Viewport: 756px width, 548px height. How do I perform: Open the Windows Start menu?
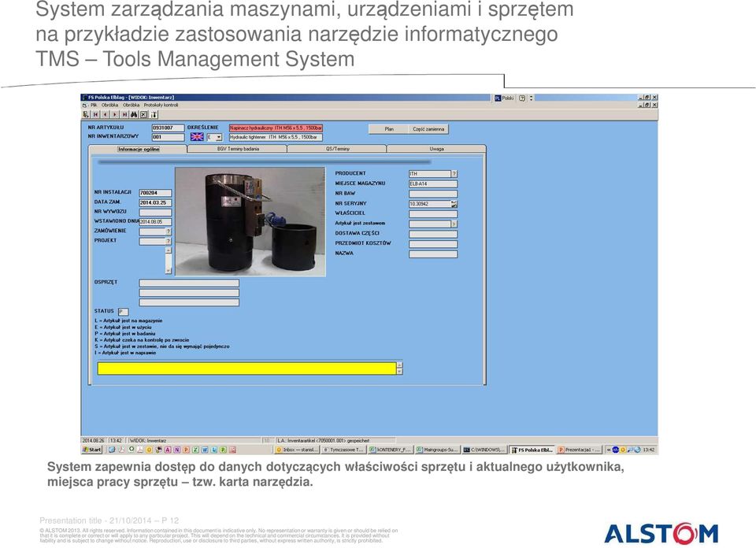click(x=92, y=450)
